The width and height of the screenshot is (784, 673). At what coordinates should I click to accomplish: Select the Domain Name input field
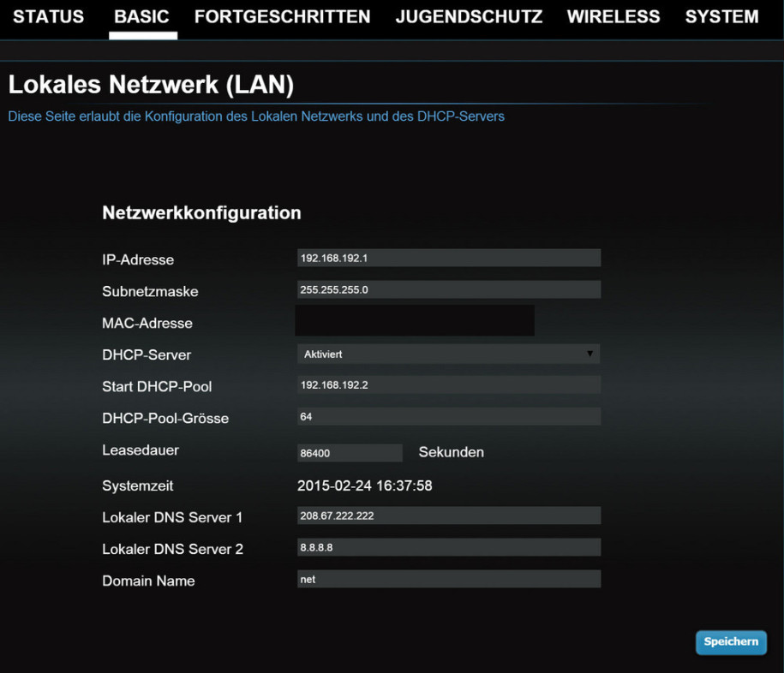tap(449, 579)
